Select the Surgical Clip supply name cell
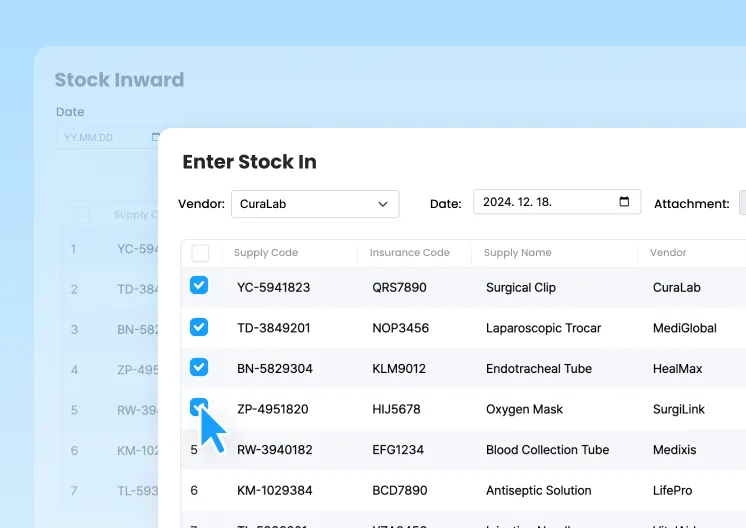The height and width of the screenshot is (528, 746). pos(520,287)
